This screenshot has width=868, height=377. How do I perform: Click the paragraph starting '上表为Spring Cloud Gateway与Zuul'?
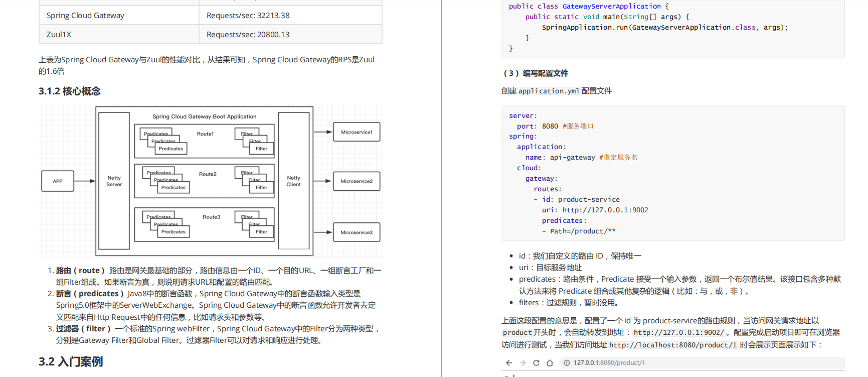click(x=207, y=65)
